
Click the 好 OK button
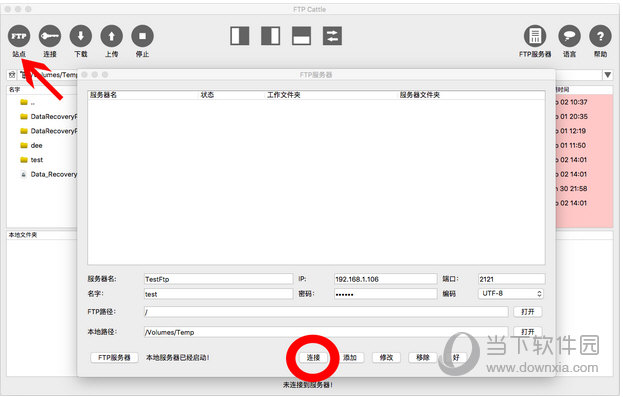[456, 357]
